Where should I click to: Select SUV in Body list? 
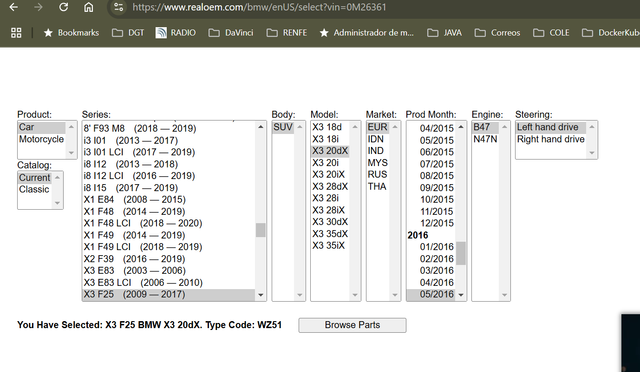283,127
